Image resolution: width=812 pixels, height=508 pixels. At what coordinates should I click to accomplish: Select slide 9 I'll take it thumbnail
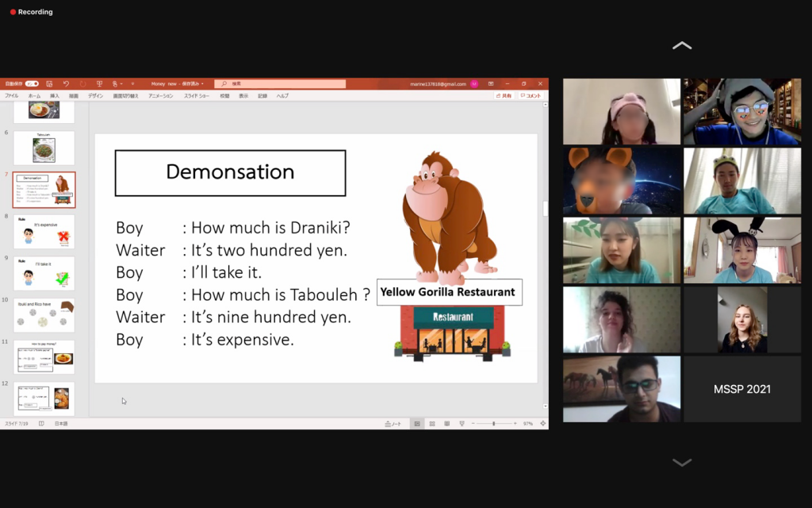[44, 273]
